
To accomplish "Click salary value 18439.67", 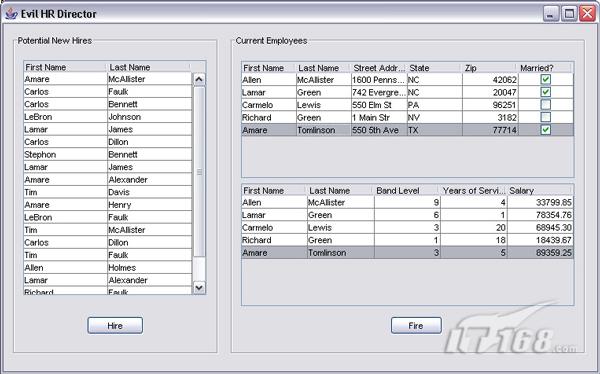I will pos(540,240).
